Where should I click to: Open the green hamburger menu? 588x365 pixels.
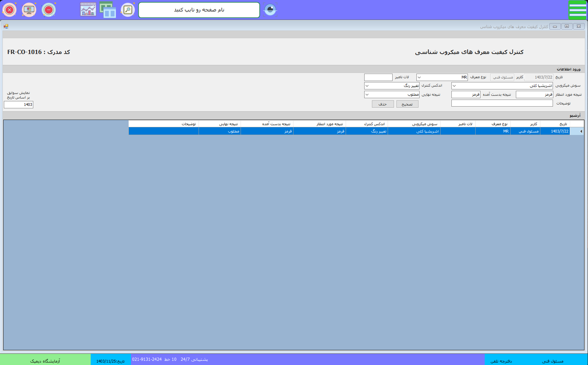(x=577, y=10)
